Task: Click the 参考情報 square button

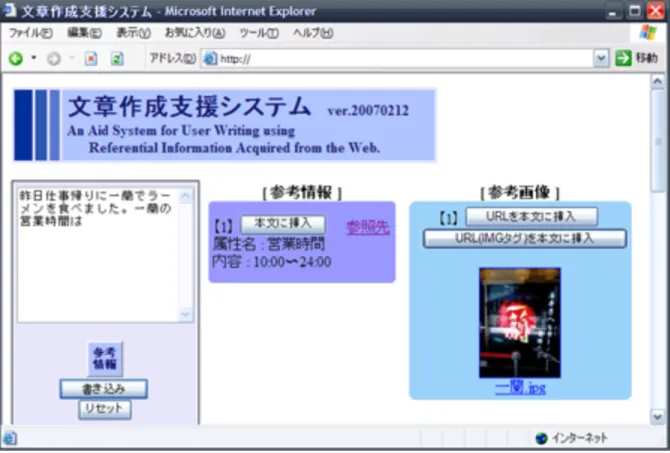Action: pyautogui.click(x=105, y=359)
